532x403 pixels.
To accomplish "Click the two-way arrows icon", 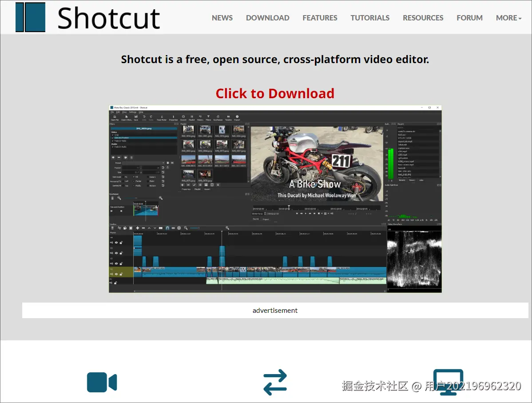I will coord(275,382).
